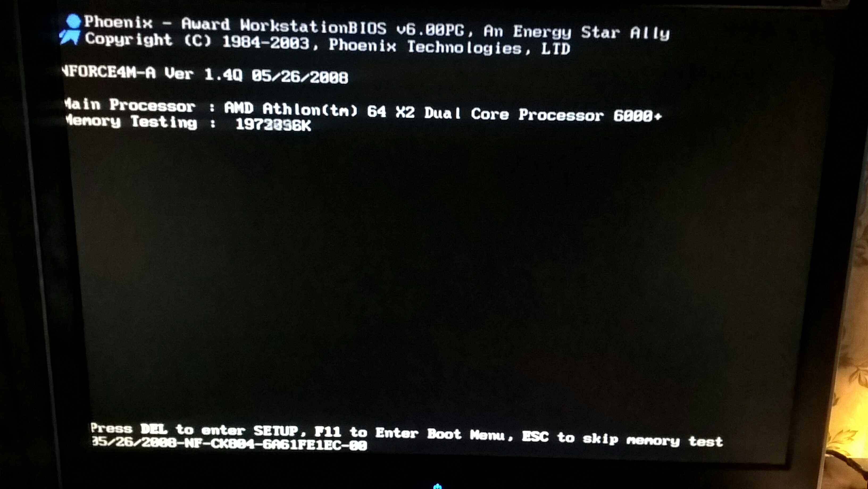View Memory Testing 1972096K readout
Image resolution: width=868 pixels, height=489 pixels.
tap(191, 126)
